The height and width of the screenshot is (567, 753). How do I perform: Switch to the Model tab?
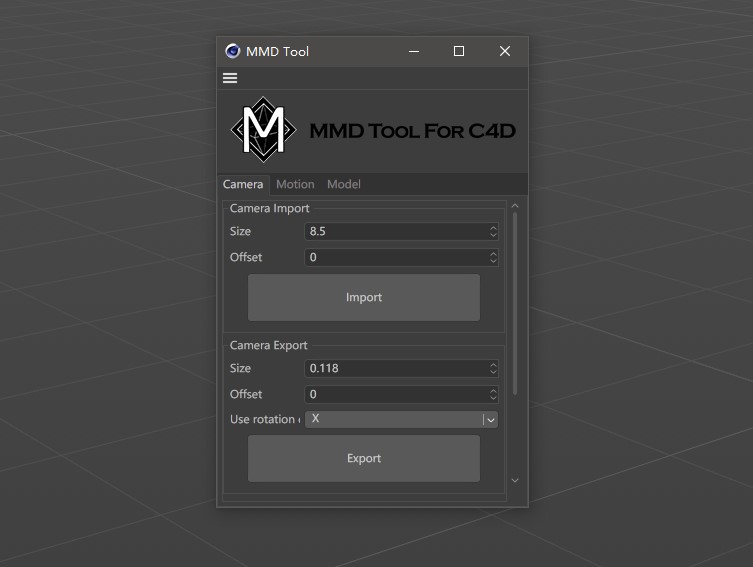[x=344, y=184]
